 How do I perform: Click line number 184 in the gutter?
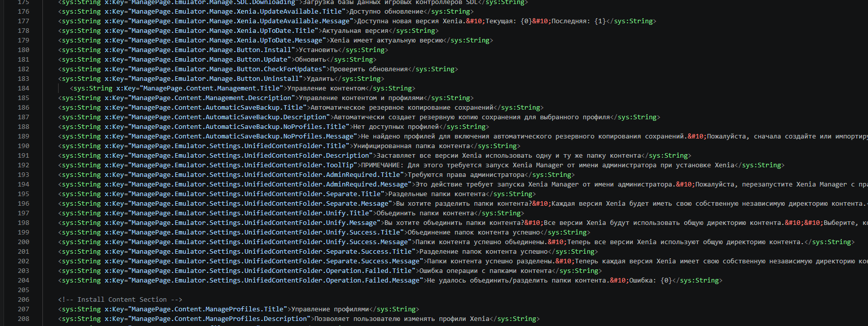pos(24,88)
